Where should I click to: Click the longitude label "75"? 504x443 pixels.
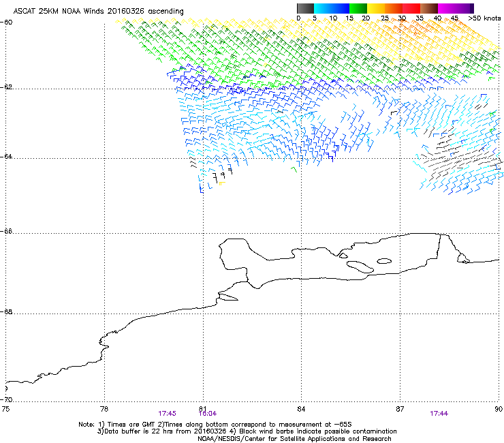[5, 409]
